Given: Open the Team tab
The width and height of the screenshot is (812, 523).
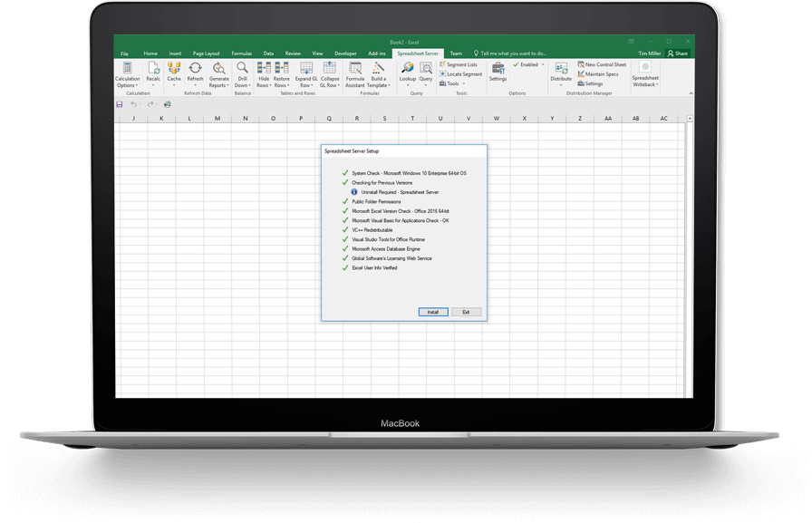Looking at the screenshot, I should [456, 53].
